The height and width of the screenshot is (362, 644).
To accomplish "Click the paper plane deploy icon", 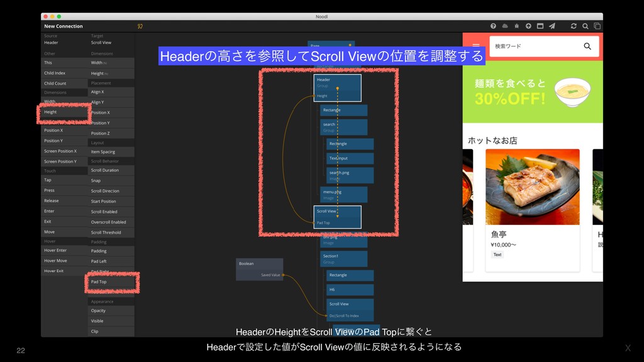I will tap(552, 26).
